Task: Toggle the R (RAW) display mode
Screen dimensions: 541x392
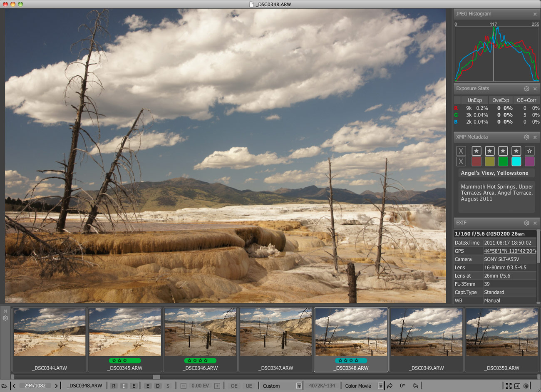Action: pos(114,386)
